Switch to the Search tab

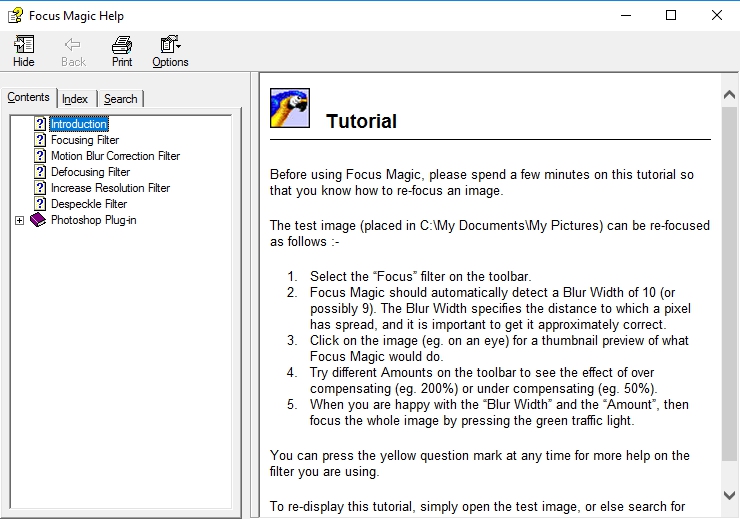pos(120,99)
